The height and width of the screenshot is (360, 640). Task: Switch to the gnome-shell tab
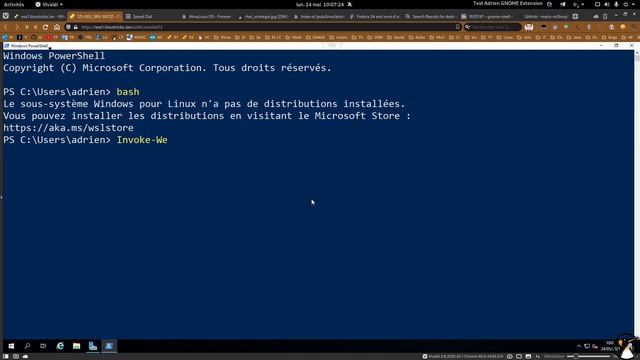click(487, 16)
